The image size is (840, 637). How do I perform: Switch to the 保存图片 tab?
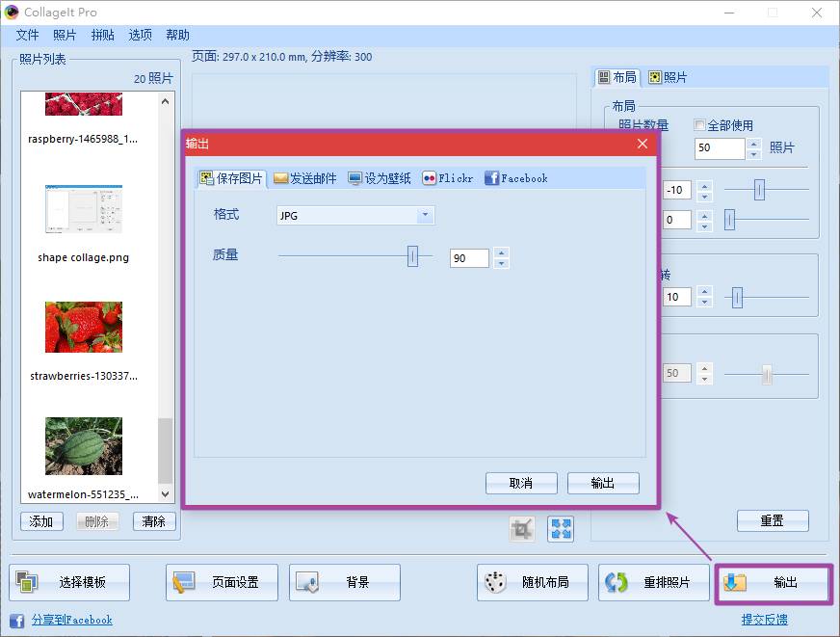coord(231,178)
